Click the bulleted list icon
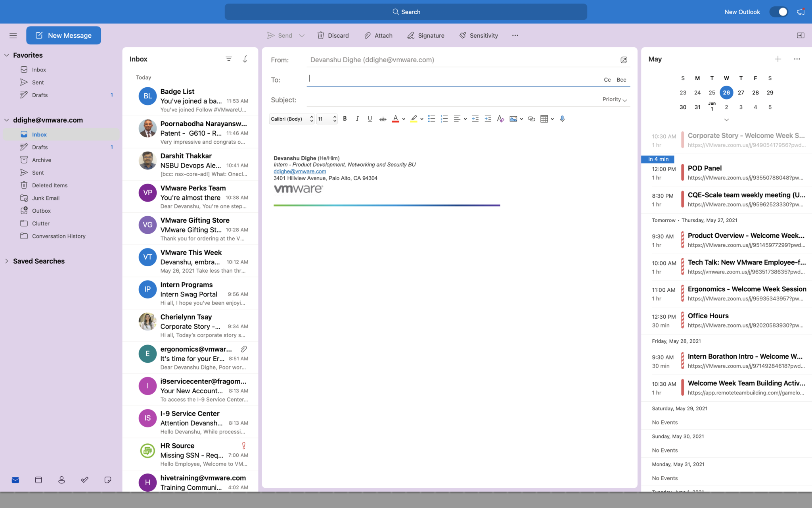 coord(431,119)
